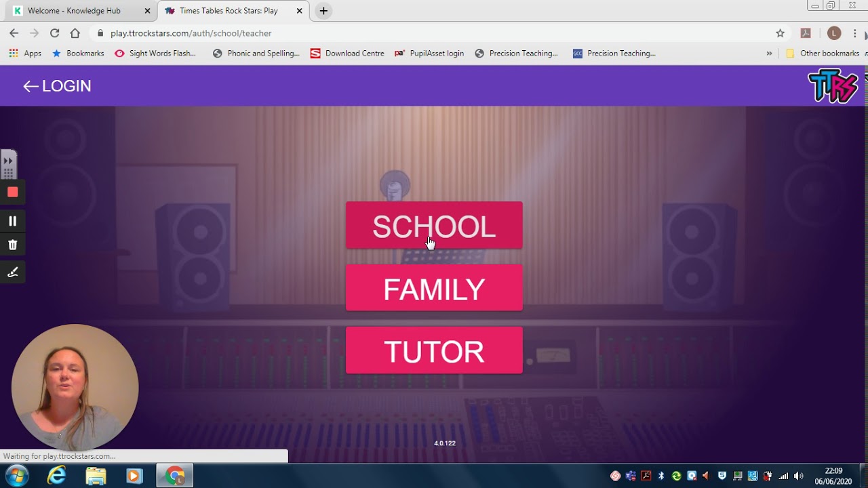Select the Times Tables Rock Stars: Play tab
The height and width of the screenshot is (488, 868).
coord(229,11)
